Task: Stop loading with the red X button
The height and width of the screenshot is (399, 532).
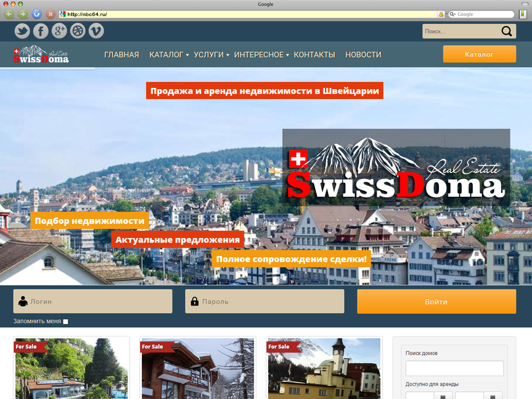Action: point(50,14)
